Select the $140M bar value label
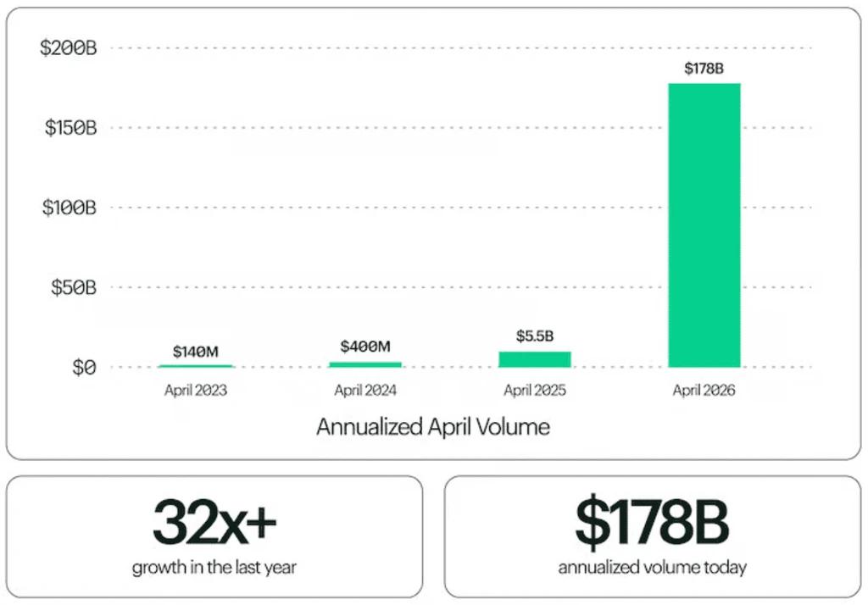This screenshot has height=605, width=868. click(x=196, y=352)
